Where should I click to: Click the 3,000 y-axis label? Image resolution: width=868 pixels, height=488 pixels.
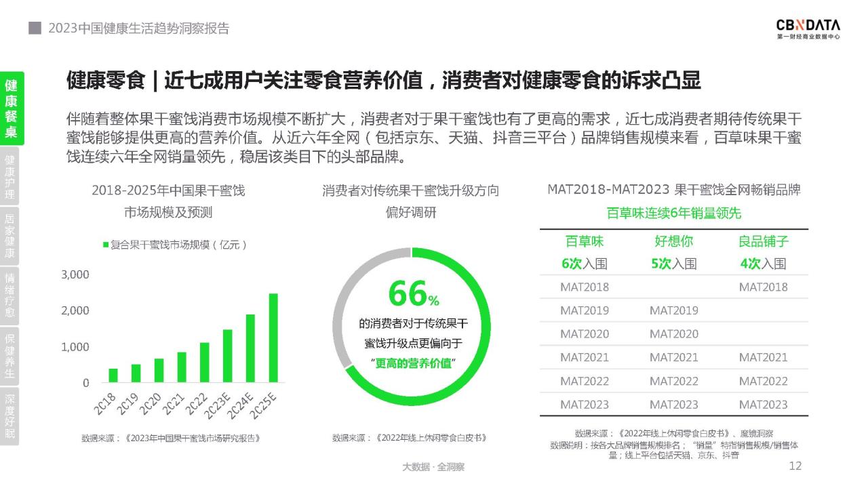point(75,274)
